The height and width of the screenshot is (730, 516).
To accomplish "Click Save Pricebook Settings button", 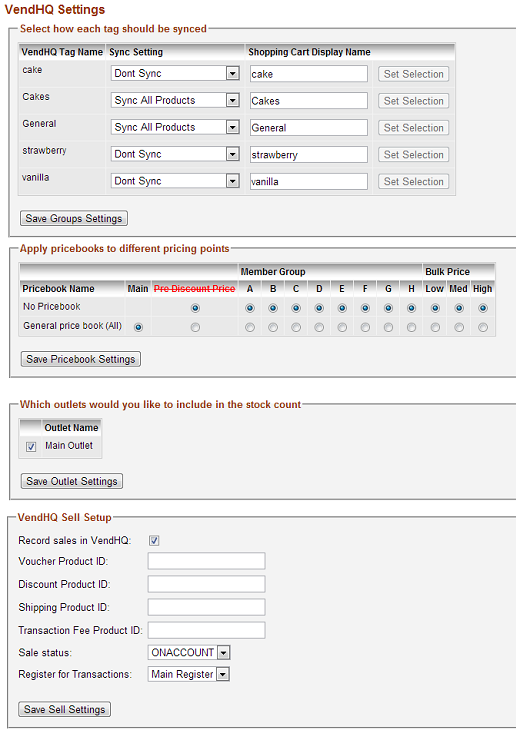I will 81,359.
